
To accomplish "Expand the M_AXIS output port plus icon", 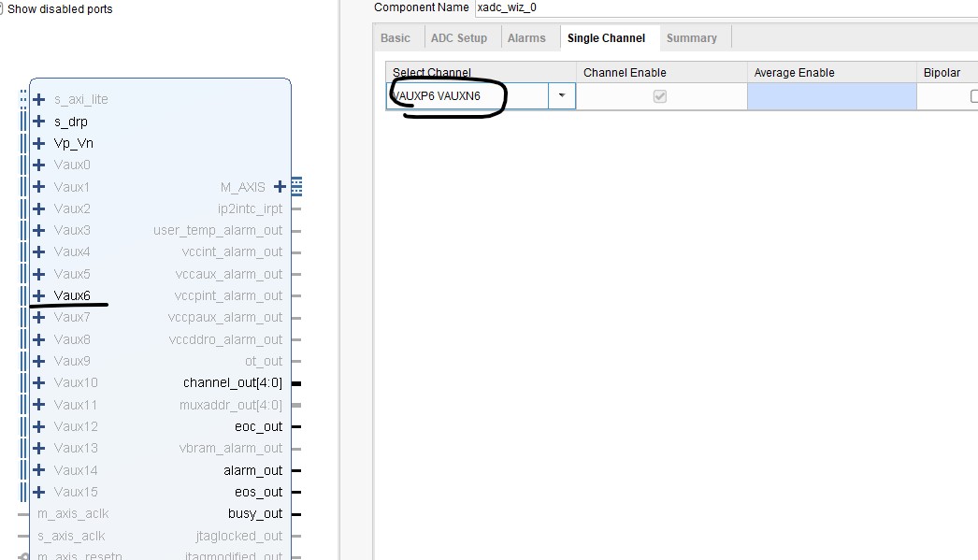I will pos(280,187).
